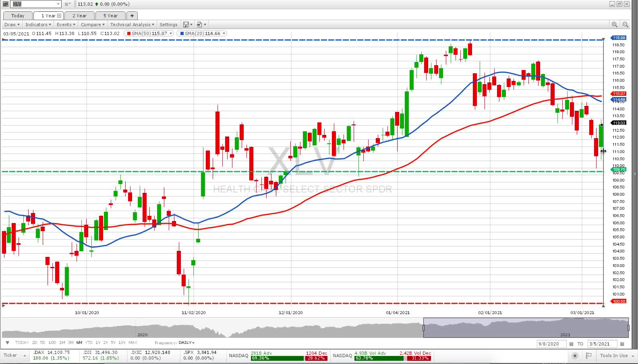Click the save chart floppy icon
The image size is (638, 364).
pos(186,25)
